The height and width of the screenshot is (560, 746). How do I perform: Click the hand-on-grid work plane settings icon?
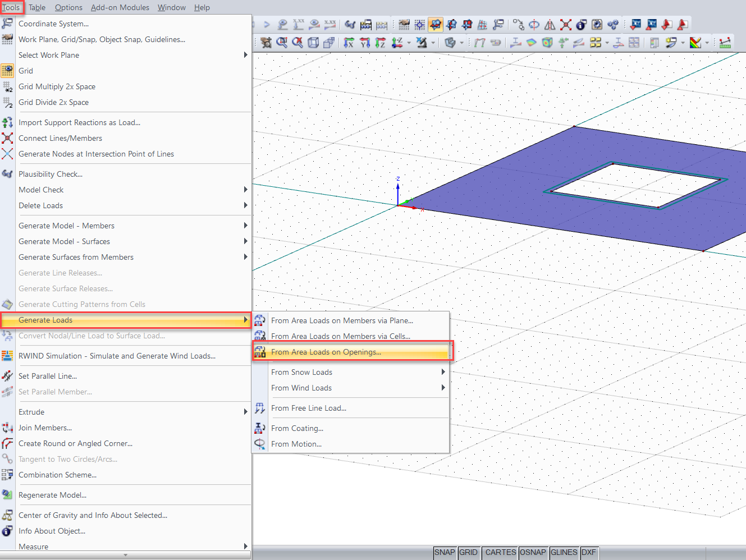coord(404,25)
